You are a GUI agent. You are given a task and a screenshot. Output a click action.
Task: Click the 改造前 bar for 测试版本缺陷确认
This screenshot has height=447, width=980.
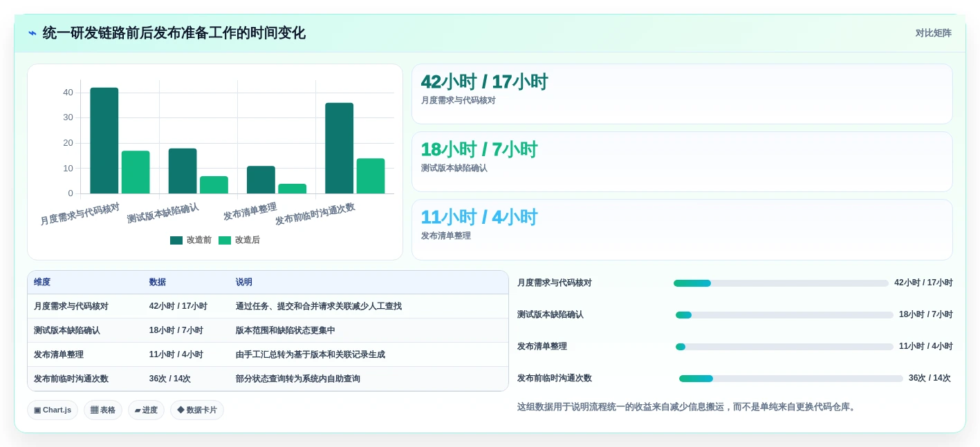pyautogui.click(x=183, y=171)
